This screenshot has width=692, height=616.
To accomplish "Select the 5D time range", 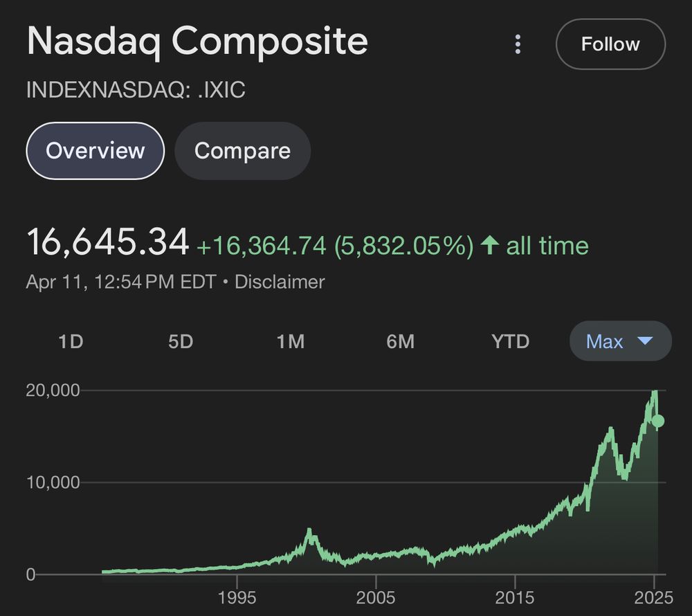I will coord(181,341).
